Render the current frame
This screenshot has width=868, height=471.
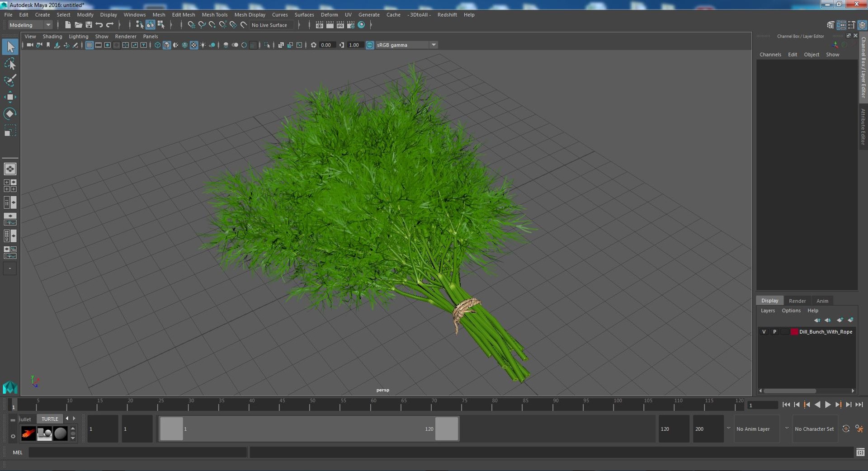(330, 25)
